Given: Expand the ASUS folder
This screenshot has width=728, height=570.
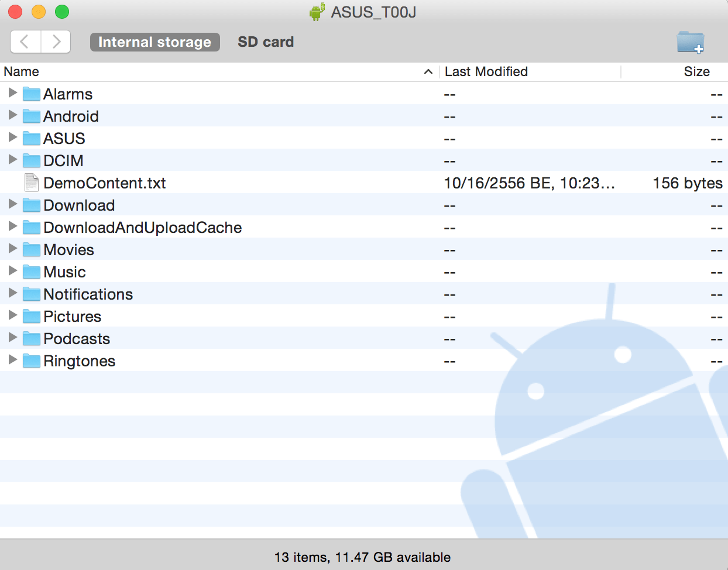Looking at the screenshot, I should pos(12,138).
